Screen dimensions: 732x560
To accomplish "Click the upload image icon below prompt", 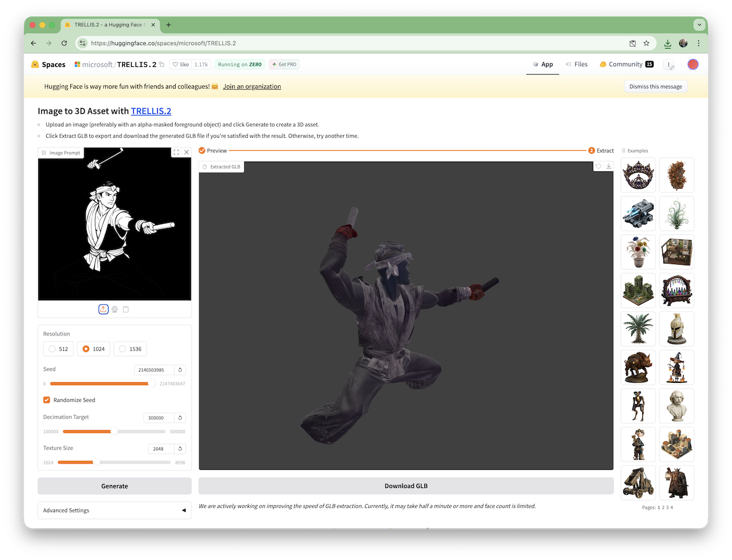I will pyautogui.click(x=103, y=309).
